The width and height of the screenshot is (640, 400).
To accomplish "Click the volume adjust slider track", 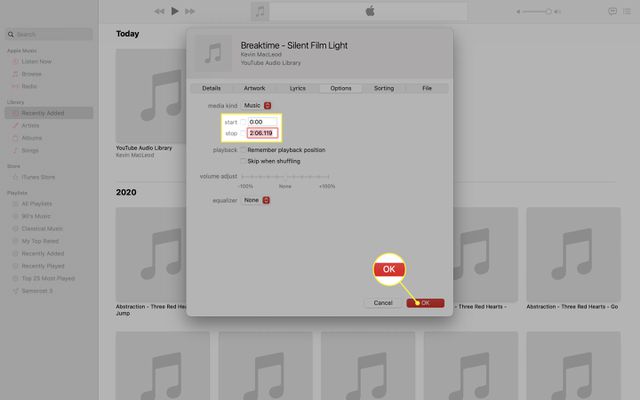I will [x=285, y=176].
